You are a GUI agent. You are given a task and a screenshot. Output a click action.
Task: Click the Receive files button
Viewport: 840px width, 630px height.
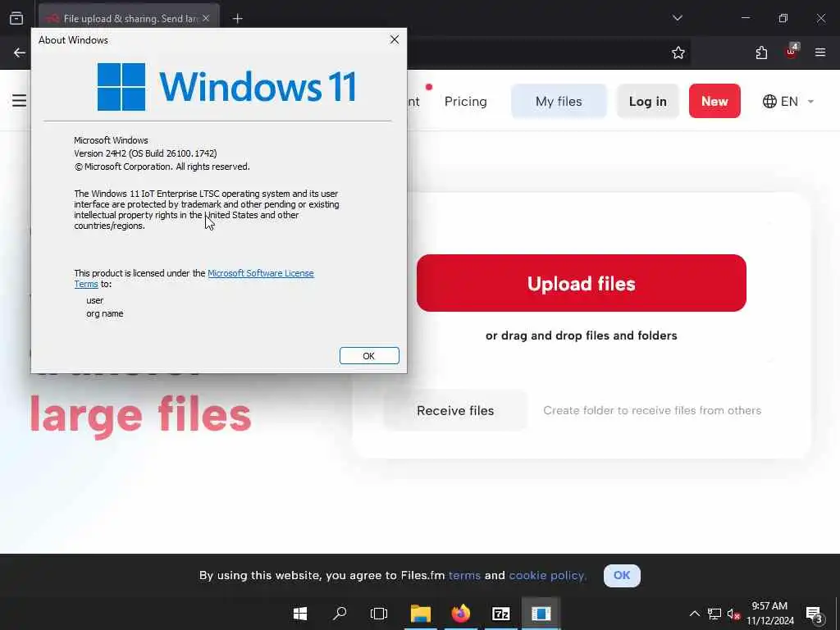455,410
